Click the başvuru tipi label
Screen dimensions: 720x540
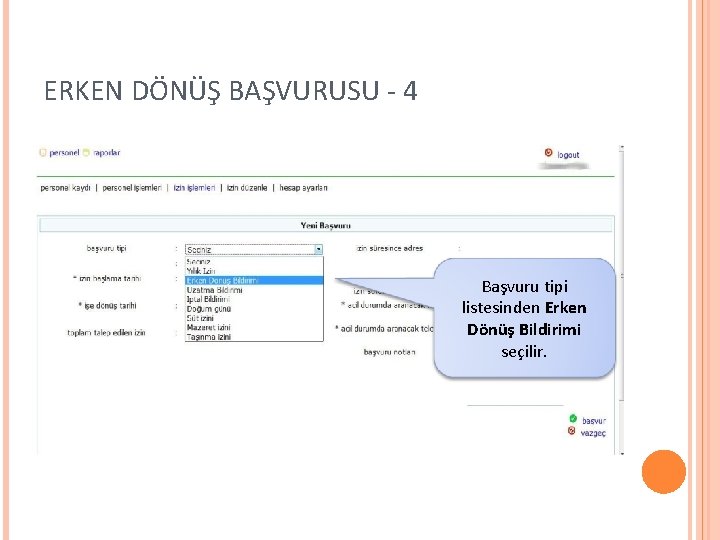106,248
